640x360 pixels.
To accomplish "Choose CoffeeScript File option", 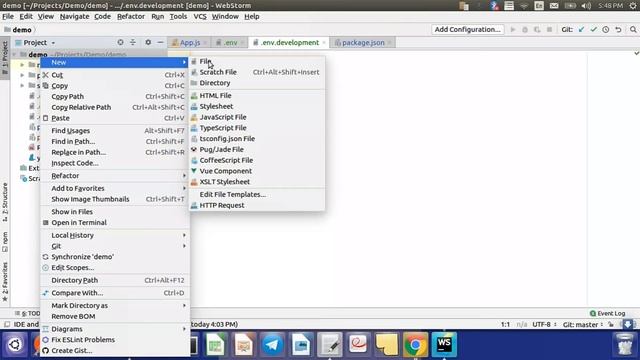I will (257, 160).
